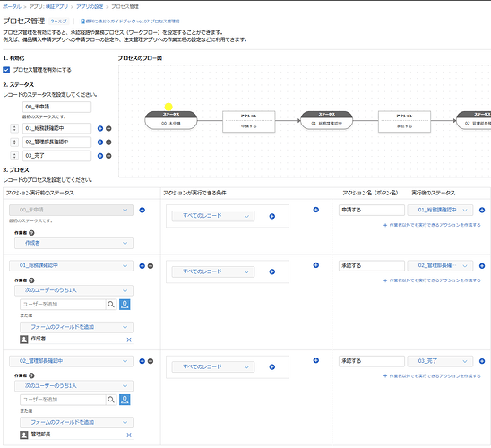491x448 pixels.
Task: Delete the 管理部長 assignee with the X icon
Action: click(129, 435)
